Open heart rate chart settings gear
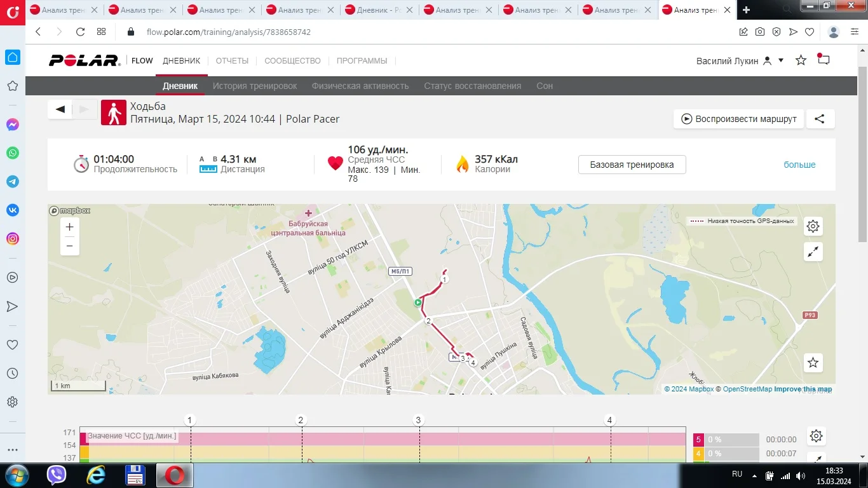868x488 pixels. (817, 436)
